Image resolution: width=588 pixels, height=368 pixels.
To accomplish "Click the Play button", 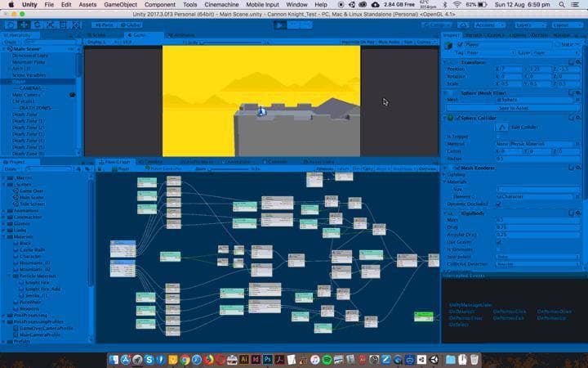I will (279, 25).
